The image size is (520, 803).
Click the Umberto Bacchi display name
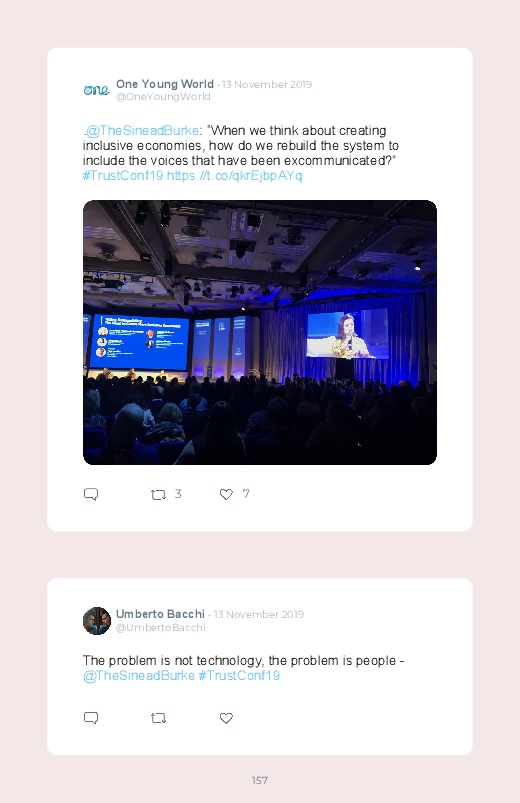(x=160, y=614)
